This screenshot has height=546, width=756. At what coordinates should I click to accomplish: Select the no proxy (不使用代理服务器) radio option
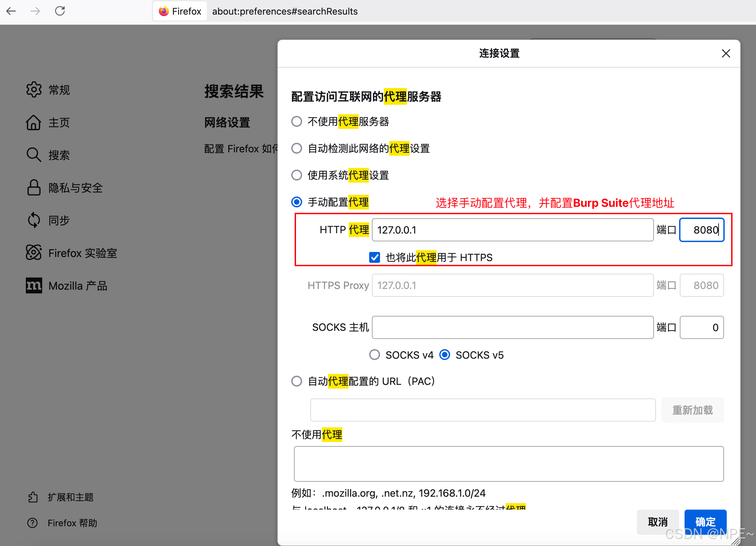pos(297,121)
